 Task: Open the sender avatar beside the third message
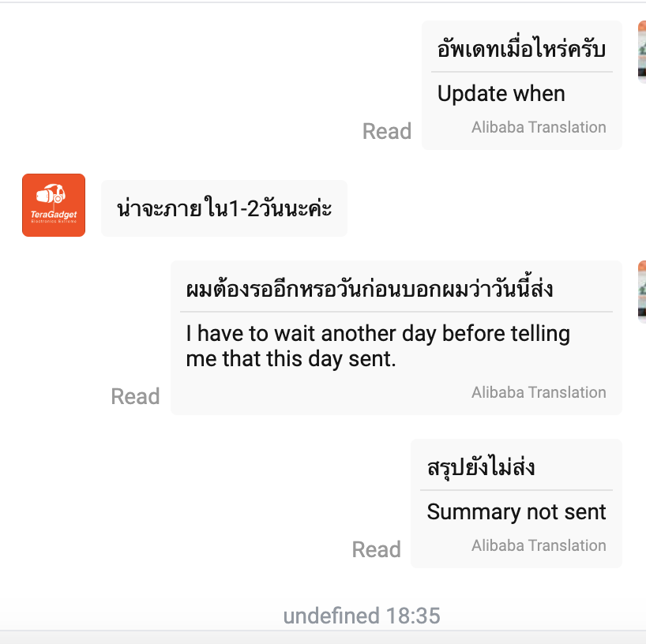(x=642, y=291)
